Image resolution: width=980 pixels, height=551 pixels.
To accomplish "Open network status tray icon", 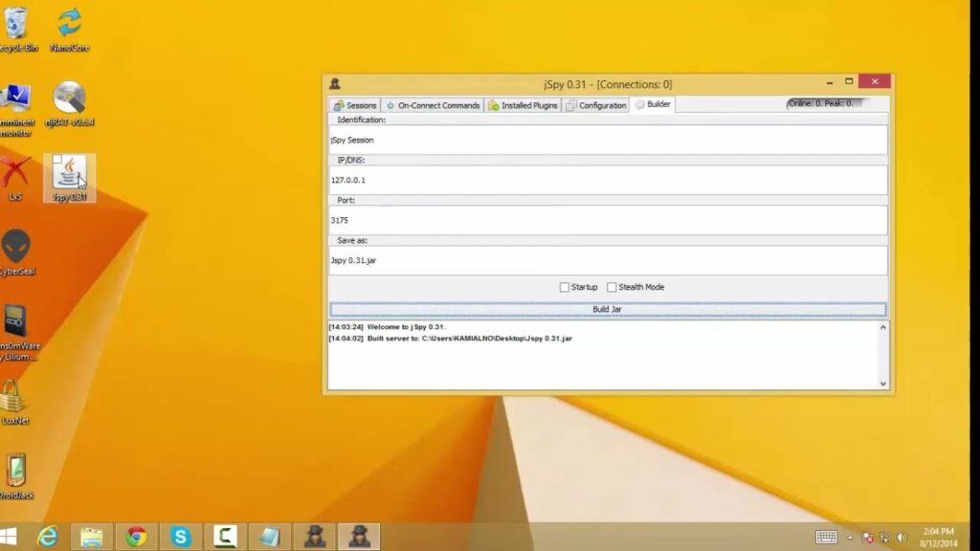I will coord(884,538).
